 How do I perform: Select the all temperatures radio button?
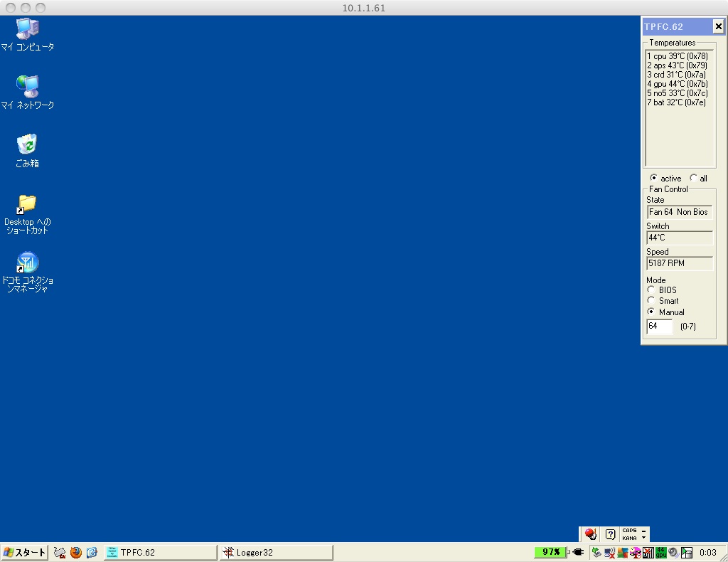point(693,178)
